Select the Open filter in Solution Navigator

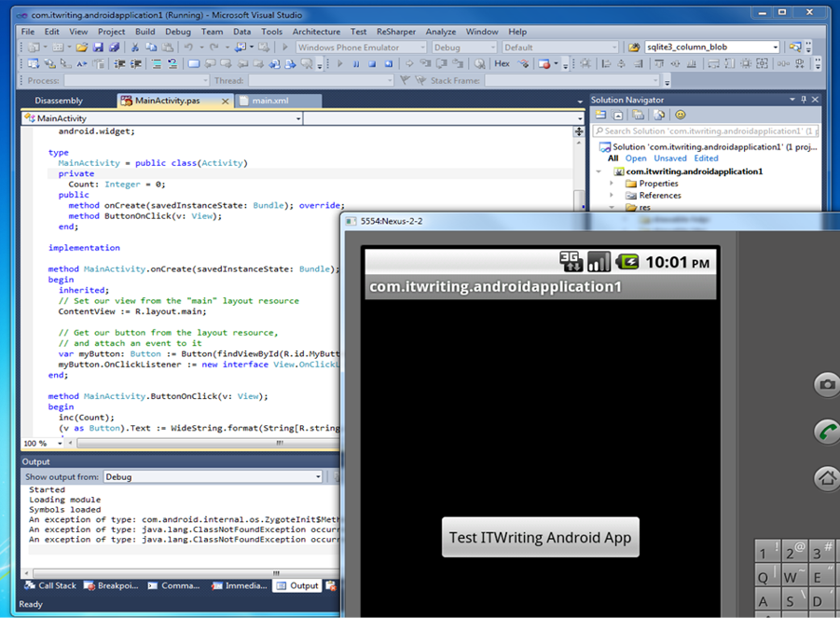pyautogui.click(x=636, y=158)
